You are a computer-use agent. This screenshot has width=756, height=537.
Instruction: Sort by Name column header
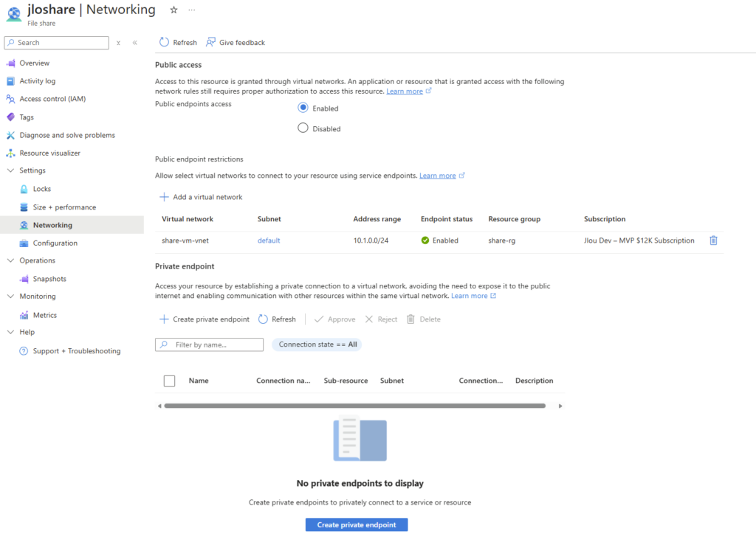(x=199, y=381)
